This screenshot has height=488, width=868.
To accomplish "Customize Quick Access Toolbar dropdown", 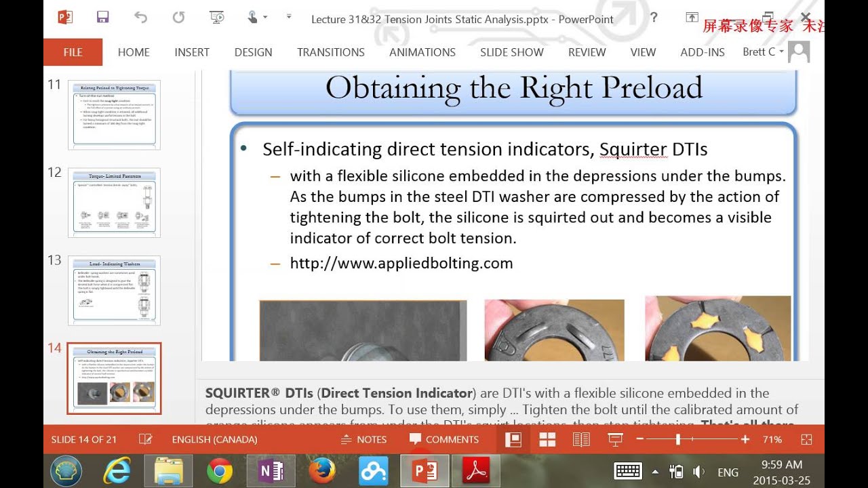I will click(x=289, y=16).
